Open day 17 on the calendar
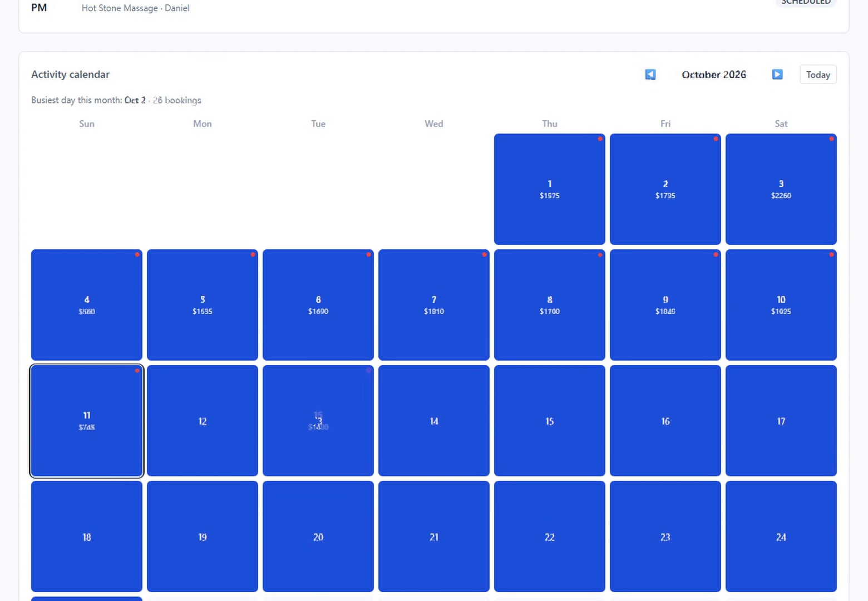This screenshot has height=601, width=868. click(781, 421)
